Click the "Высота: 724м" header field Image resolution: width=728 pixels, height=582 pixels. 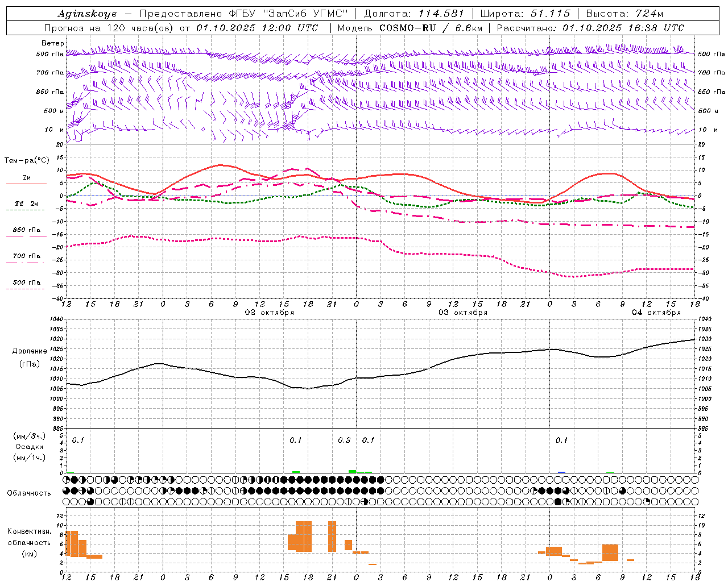click(624, 14)
